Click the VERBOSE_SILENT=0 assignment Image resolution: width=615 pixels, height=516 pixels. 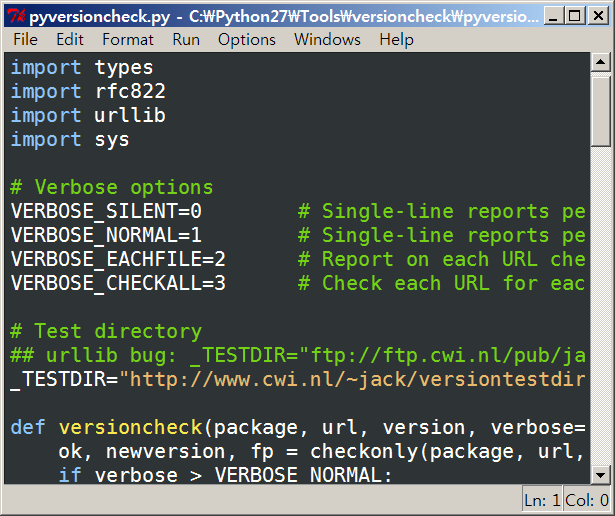tap(106, 211)
